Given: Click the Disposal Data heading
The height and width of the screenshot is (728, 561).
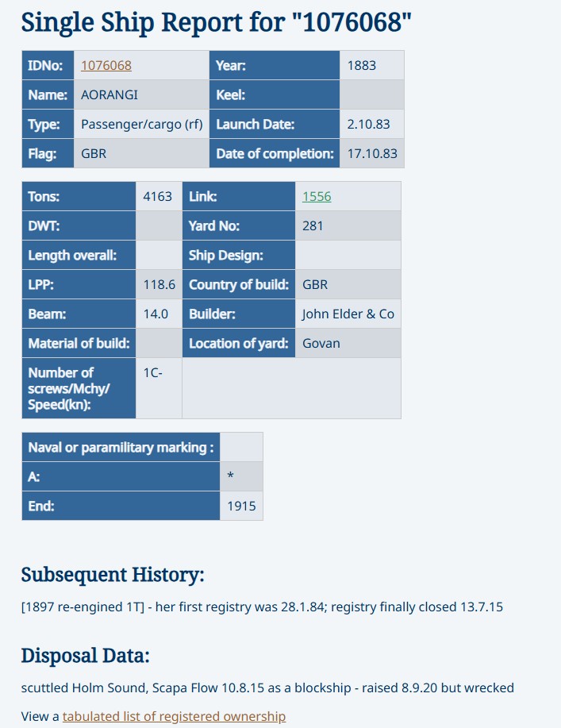Looking at the screenshot, I should 85,656.
